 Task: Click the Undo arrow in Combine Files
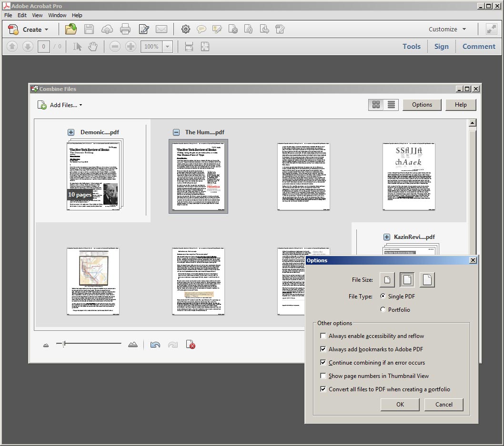155,345
